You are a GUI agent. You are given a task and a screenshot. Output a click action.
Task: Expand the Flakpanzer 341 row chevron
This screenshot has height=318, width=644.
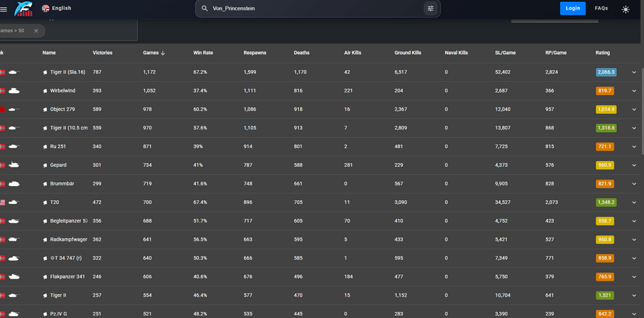[x=634, y=277]
